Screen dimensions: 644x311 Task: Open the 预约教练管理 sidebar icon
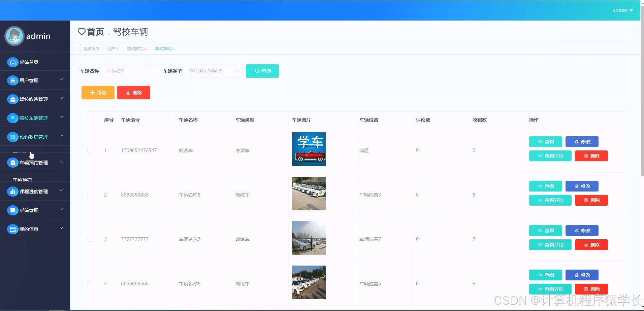12,137
